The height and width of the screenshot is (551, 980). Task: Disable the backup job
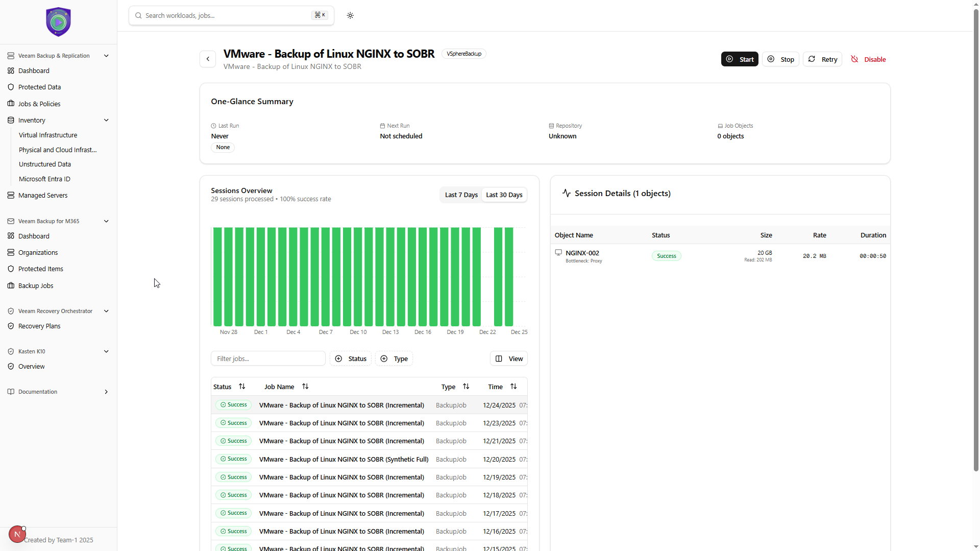(868, 59)
